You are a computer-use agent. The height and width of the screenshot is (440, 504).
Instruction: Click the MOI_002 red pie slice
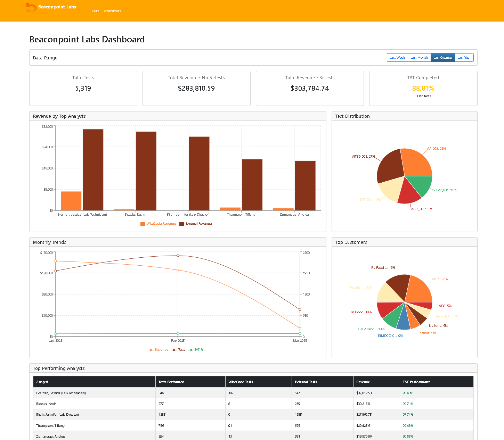point(409,193)
